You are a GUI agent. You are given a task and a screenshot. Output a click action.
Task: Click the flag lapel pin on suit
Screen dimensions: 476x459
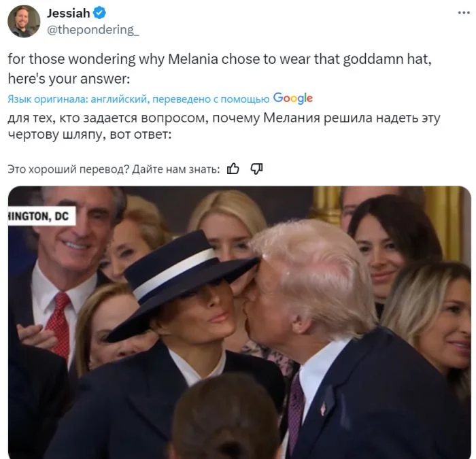point(323,408)
